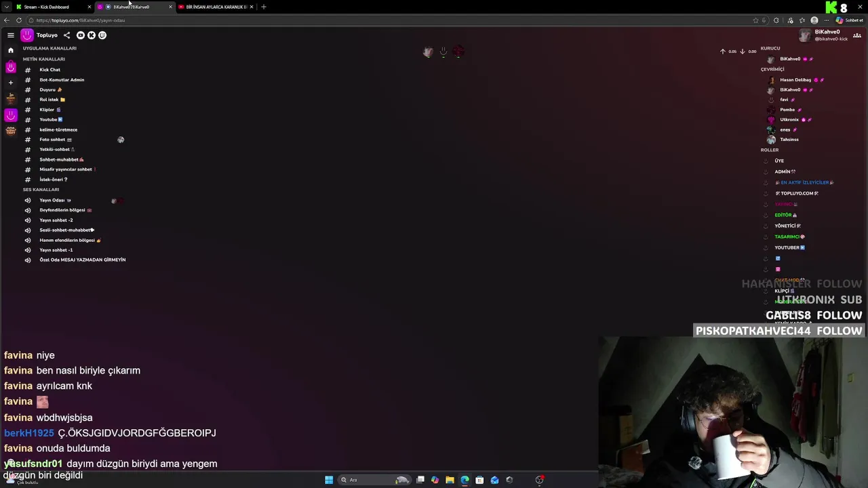Click the hash icon beside Kick Chat
This screenshot has width=868, height=488.
coord(28,70)
